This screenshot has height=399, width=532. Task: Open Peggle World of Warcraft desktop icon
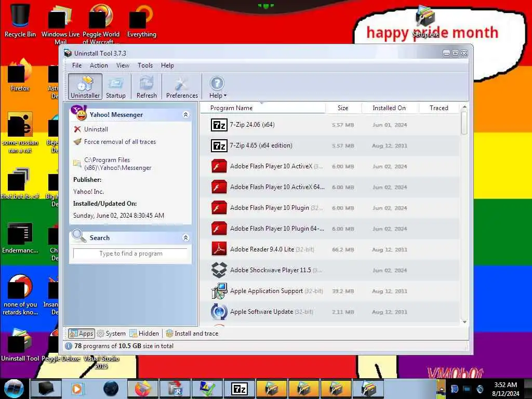pos(101,24)
